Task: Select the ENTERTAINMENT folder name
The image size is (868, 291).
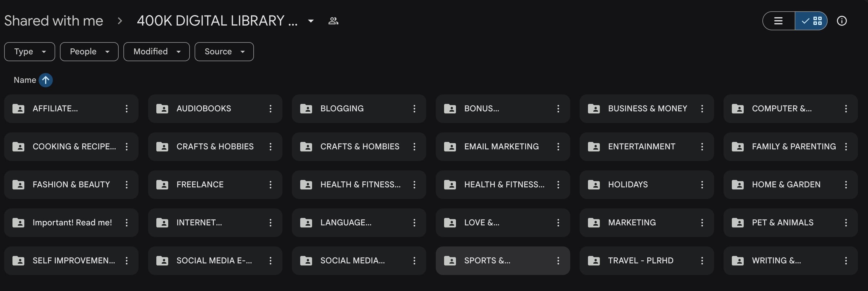Action: (642, 147)
